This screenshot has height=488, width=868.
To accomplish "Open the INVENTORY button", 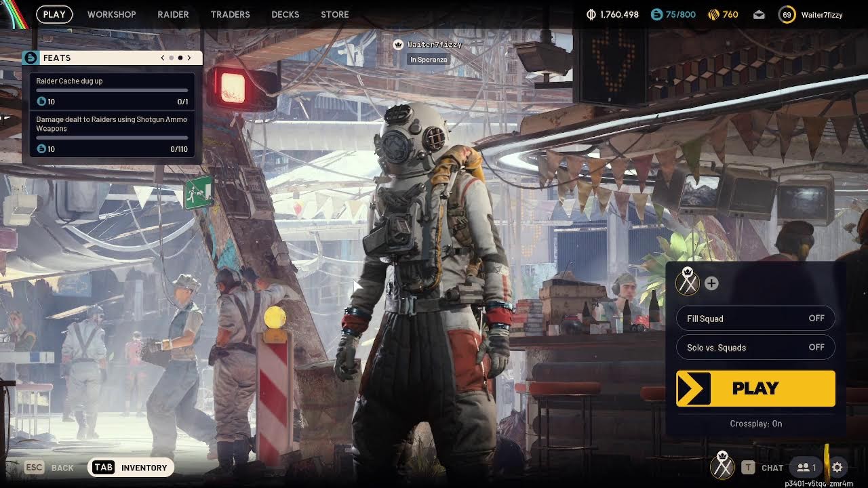I will (x=131, y=468).
